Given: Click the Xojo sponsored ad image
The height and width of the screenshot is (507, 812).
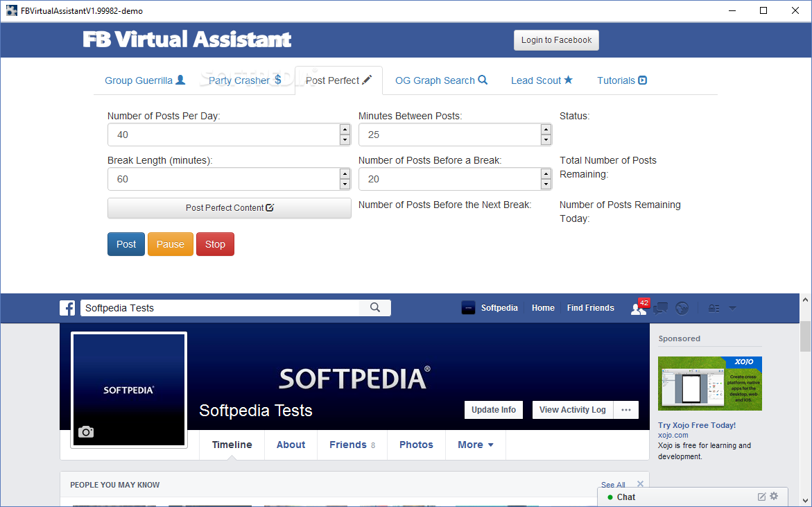Looking at the screenshot, I should [x=710, y=384].
